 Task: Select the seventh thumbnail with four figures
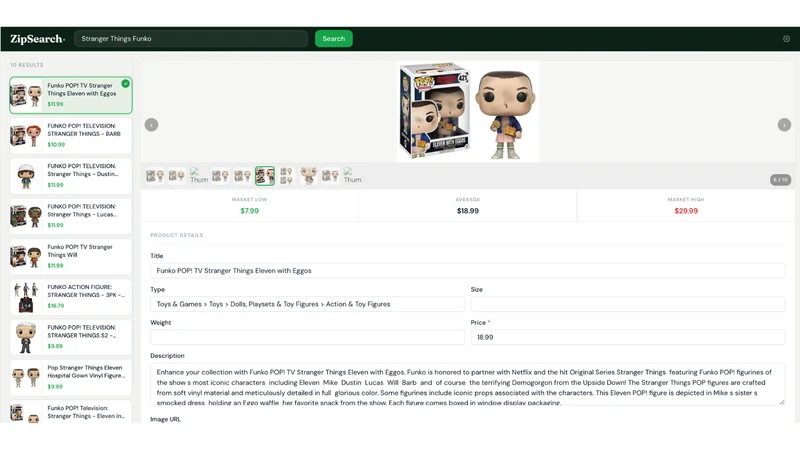[x=287, y=176]
